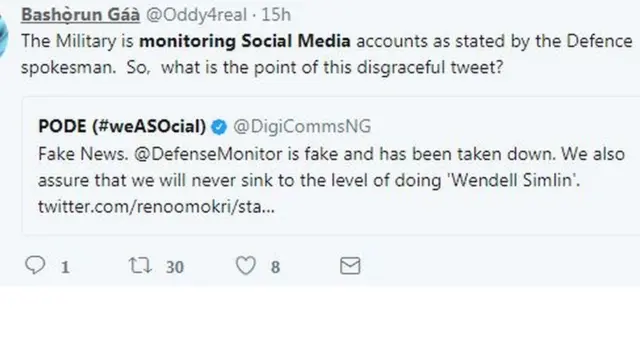
Task: Click the reply count showing 1
Action: [65, 267]
